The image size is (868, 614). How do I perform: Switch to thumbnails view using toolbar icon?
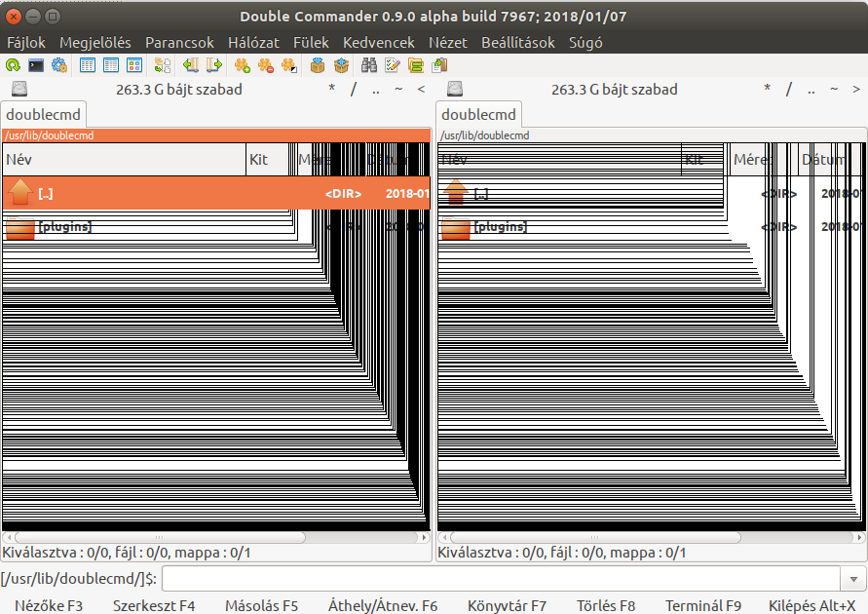pyautogui.click(x=134, y=65)
